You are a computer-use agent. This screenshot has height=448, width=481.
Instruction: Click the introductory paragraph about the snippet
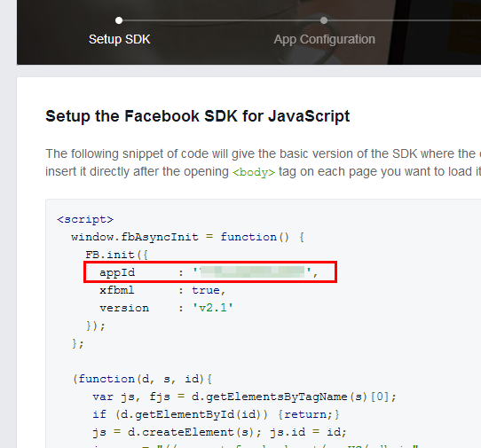264,163
